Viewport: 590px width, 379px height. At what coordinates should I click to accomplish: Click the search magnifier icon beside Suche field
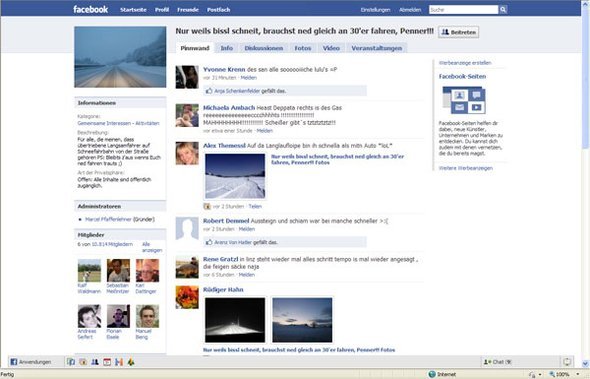(503, 10)
